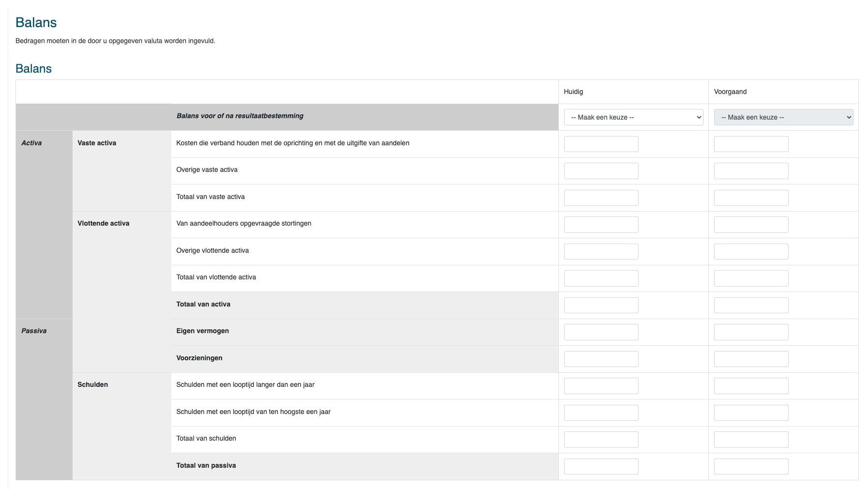This screenshot has height=490, width=868.
Task: Select Huidig input for Totaal van schulden
Action: pyautogui.click(x=601, y=440)
